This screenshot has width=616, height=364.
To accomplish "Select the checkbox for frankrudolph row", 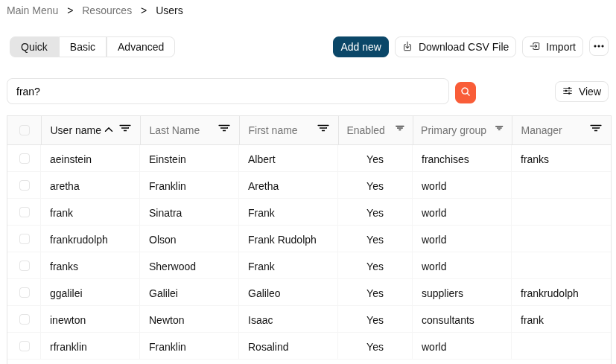I will click(25, 239).
